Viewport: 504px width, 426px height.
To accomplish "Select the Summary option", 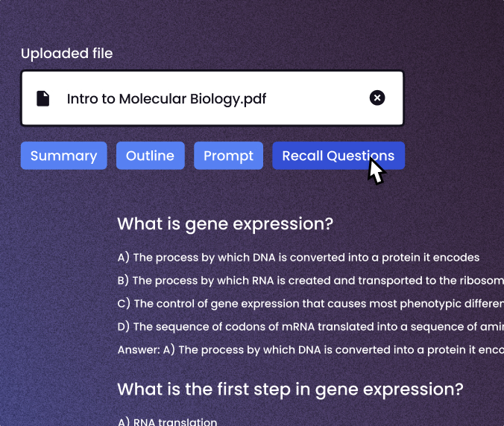I will tap(63, 156).
